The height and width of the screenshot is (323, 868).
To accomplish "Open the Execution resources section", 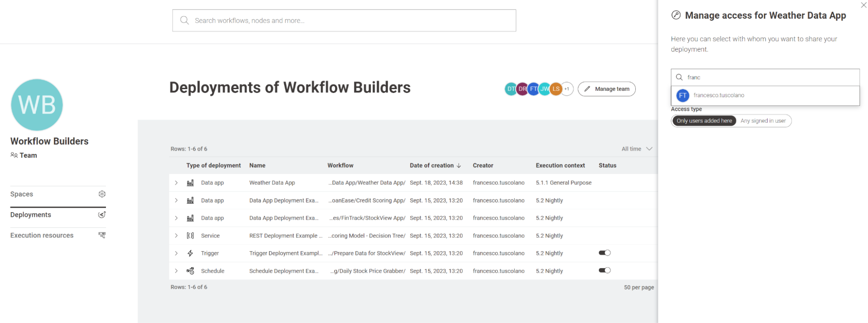I will point(42,235).
